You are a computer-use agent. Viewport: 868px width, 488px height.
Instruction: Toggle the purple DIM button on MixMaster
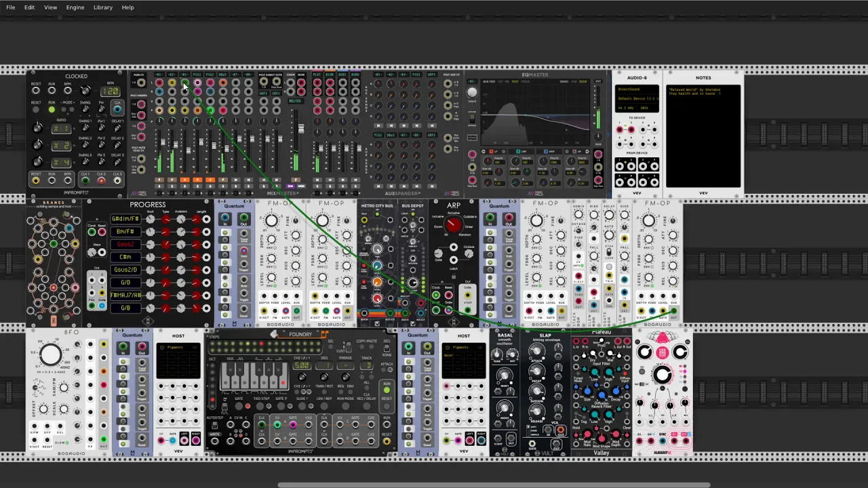(x=290, y=186)
